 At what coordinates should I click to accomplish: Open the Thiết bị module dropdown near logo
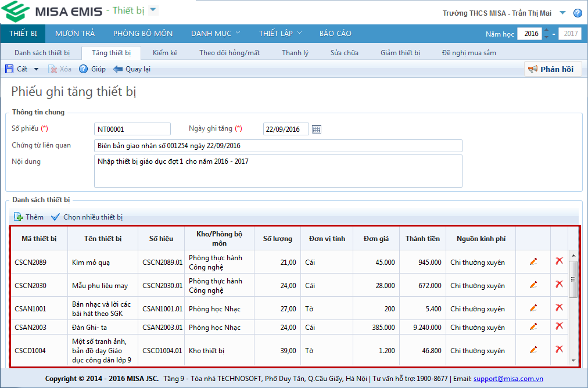153,10
